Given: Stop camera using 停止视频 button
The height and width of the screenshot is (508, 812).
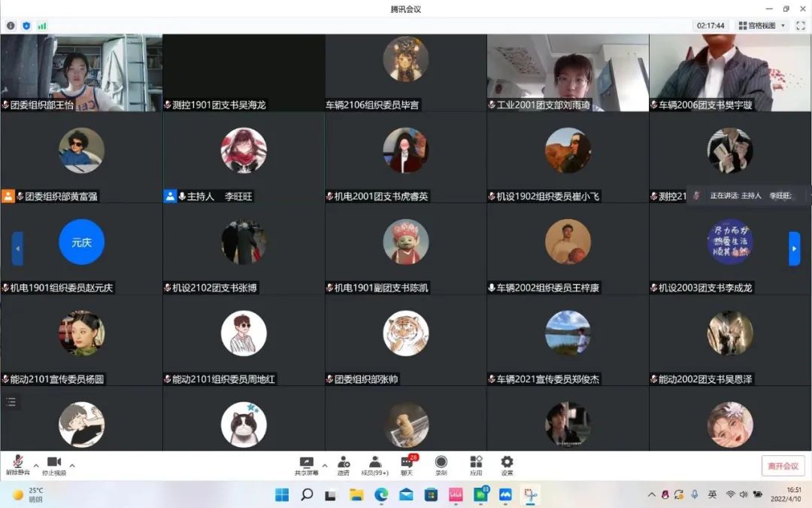Looking at the screenshot, I should (53, 464).
